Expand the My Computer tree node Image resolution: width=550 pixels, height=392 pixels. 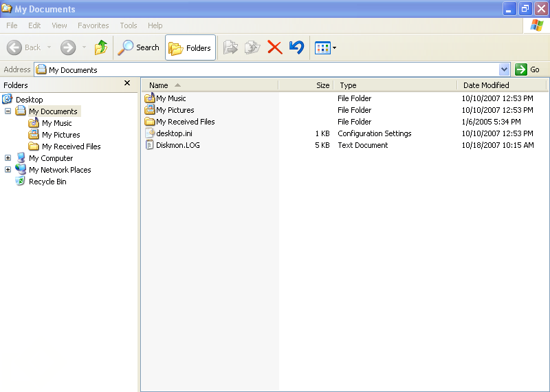[x=8, y=158]
